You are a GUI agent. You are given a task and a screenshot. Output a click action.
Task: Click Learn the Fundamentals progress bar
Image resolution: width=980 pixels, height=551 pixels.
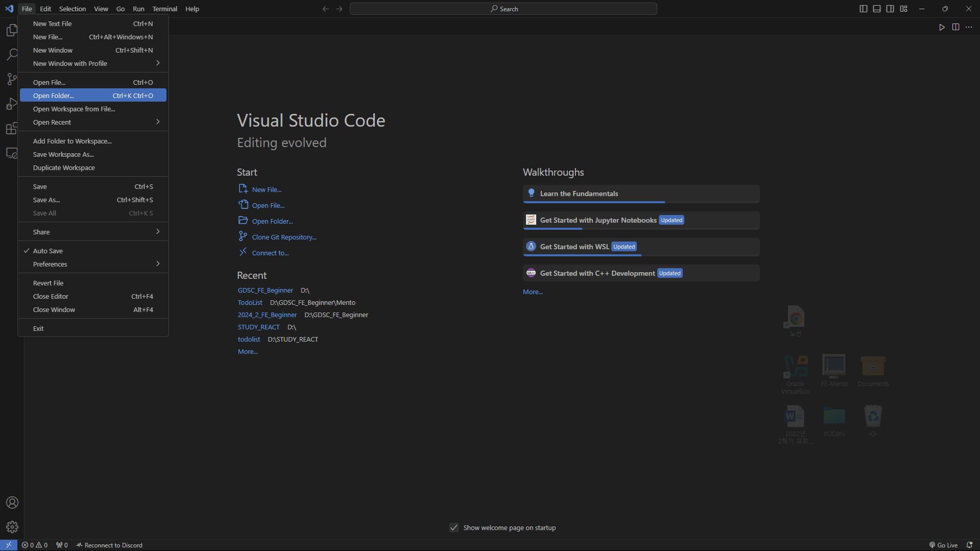tap(593, 202)
